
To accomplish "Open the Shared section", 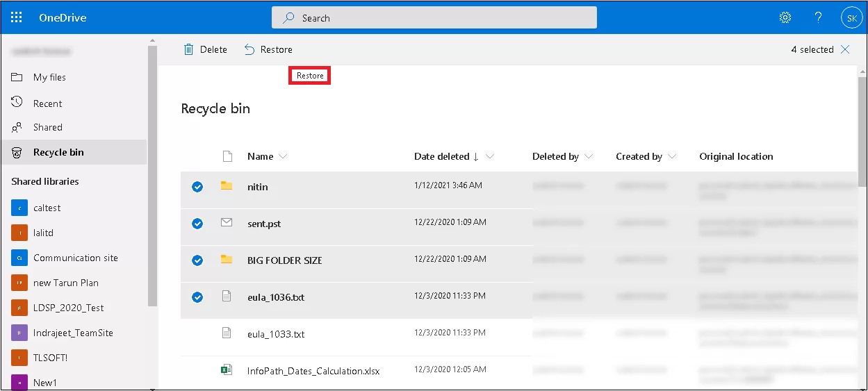I will pos(47,127).
